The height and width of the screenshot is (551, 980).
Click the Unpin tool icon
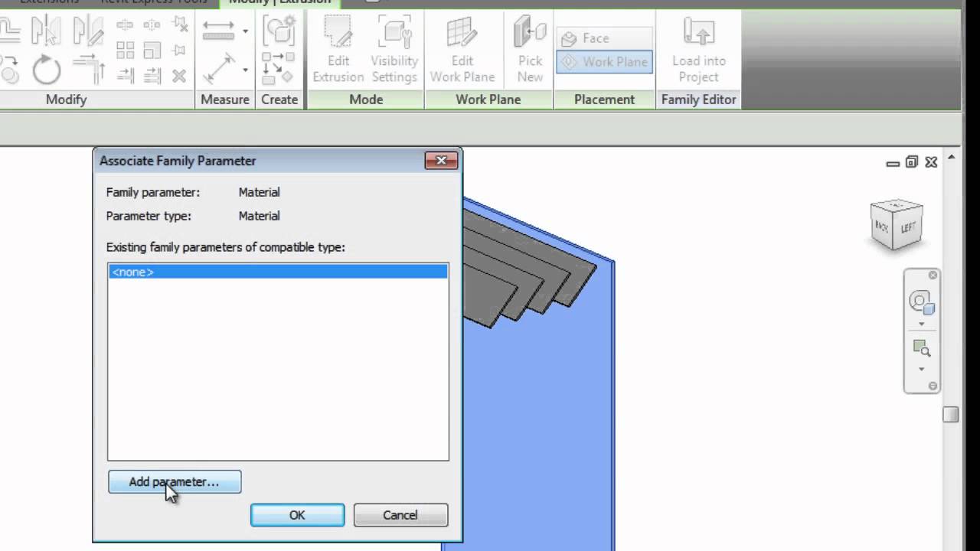coord(179,25)
